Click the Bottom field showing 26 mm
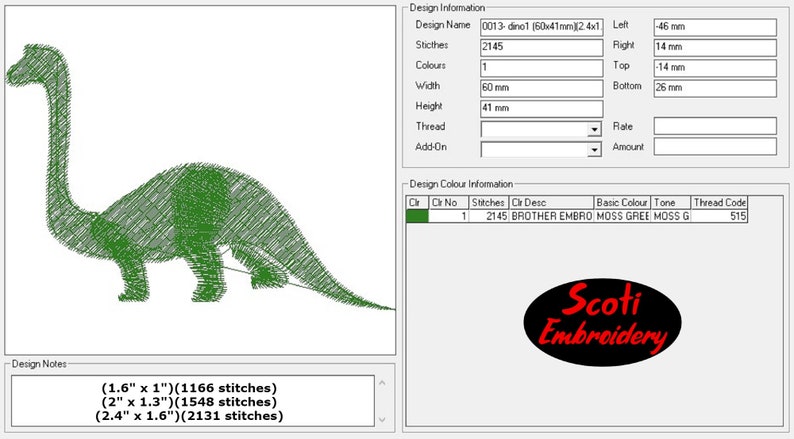The image size is (794, 439). pyautogui.click(x=714, y=88)
